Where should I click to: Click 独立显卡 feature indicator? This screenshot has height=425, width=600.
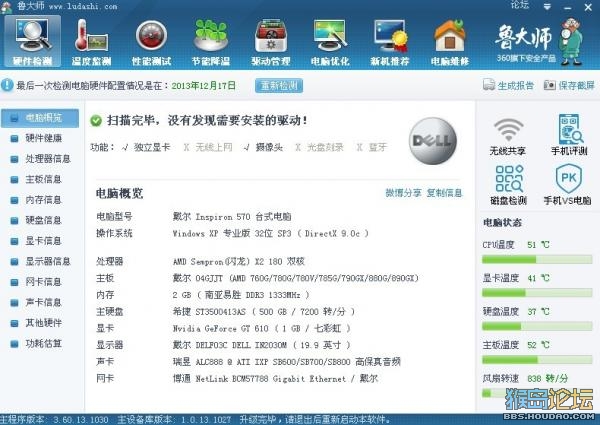146,147
